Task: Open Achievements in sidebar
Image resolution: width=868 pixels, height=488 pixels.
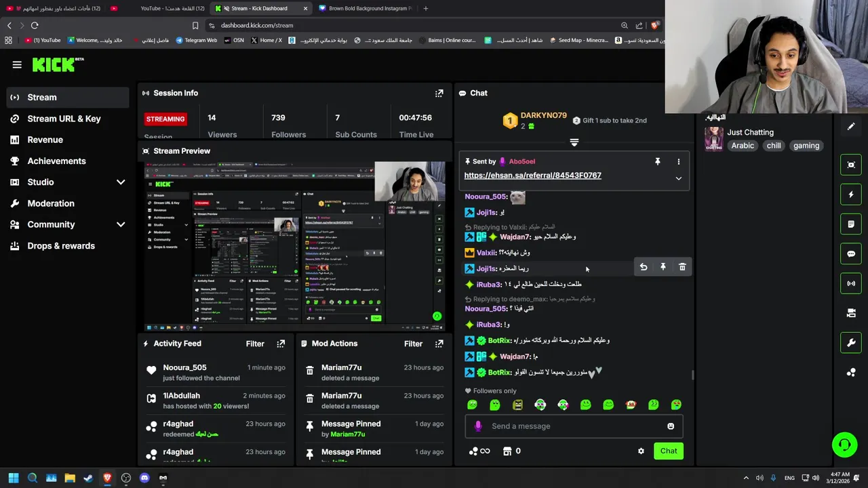Action: point(68,161)
